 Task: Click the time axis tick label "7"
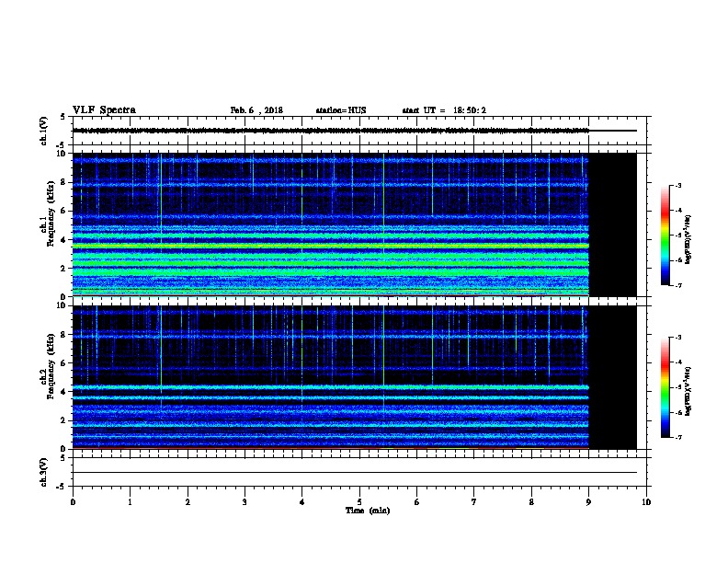click(474, 502)
